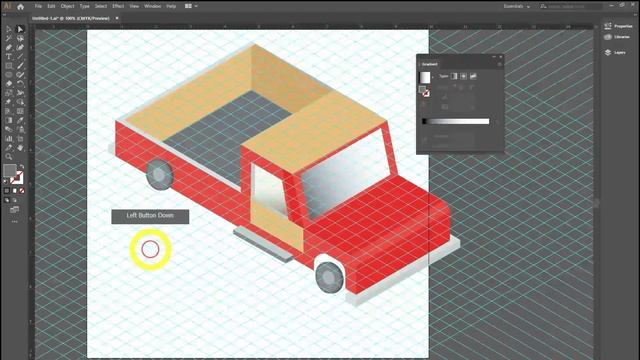Select the Scale tool
640x360 pixels.
coord(9,93)
